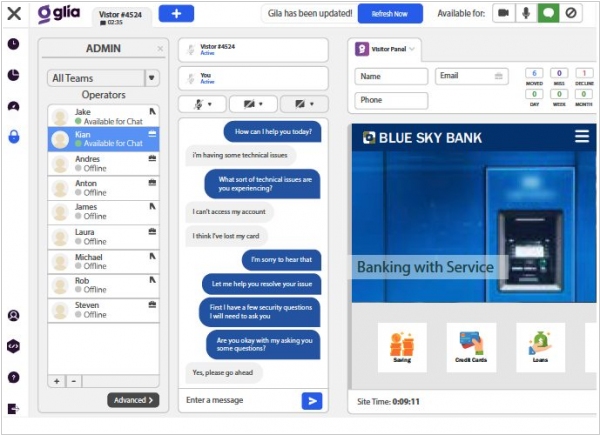Click the briefcase icon on Kian's row
The image size is (600, 435).
point(152,134)
